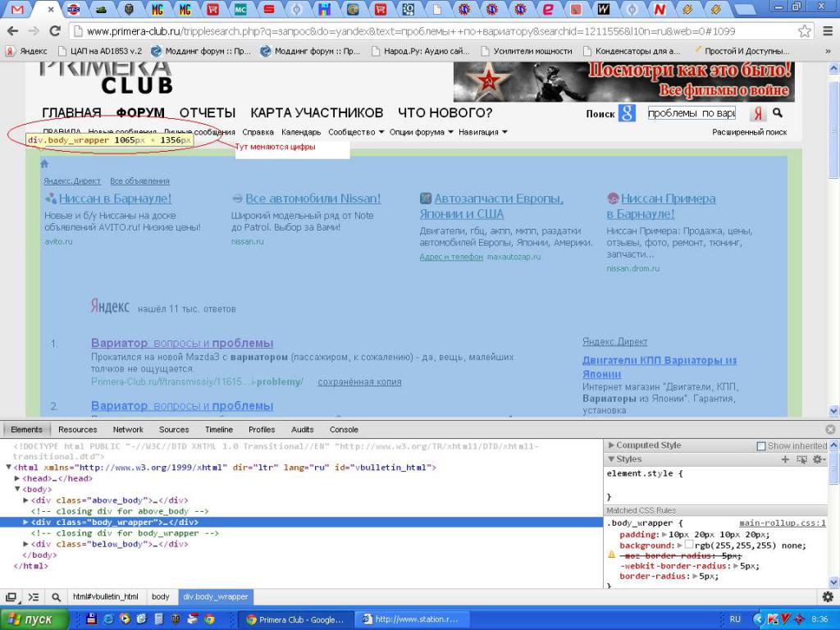Image resolution: width=840 pixels, height=630 pixels.
Task: Switch to the Gmail tab
Action: click(17, 9)
